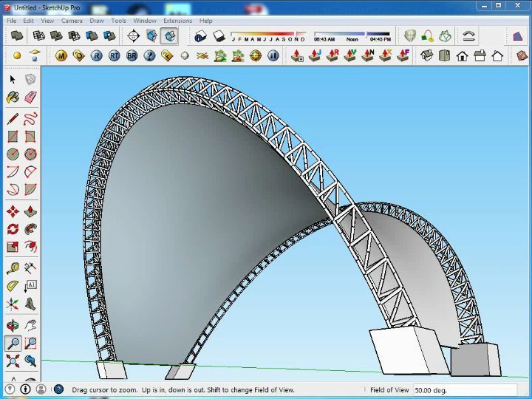Switch to Iso standard view
The width and height of the screenshot is (532, 399).
point(427,55)
